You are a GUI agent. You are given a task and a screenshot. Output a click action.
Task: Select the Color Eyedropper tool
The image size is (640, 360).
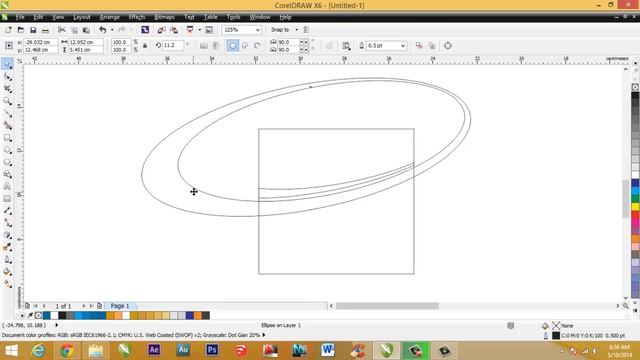[7, 247]
